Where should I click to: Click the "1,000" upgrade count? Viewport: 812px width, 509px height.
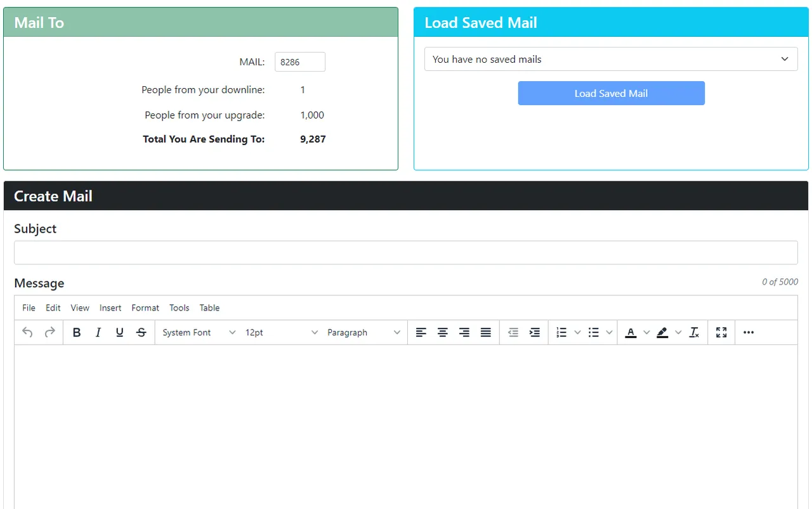[312, 115]
